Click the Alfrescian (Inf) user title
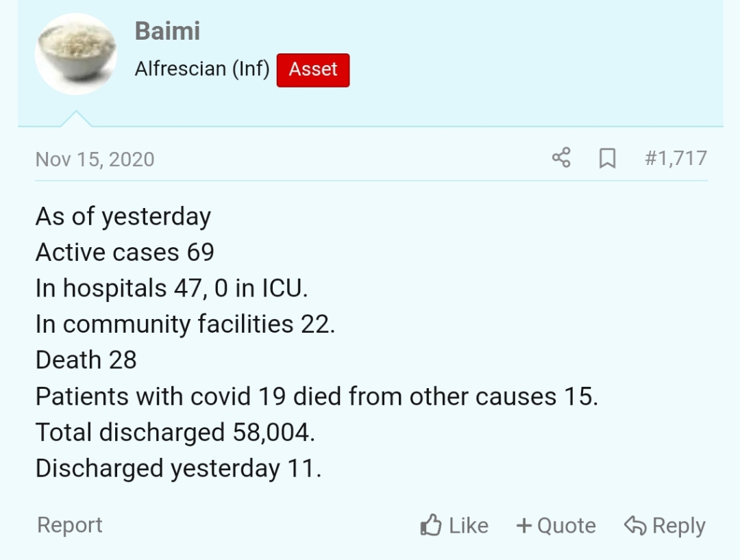Screen dimensions: 740x560 coord(201,69)
